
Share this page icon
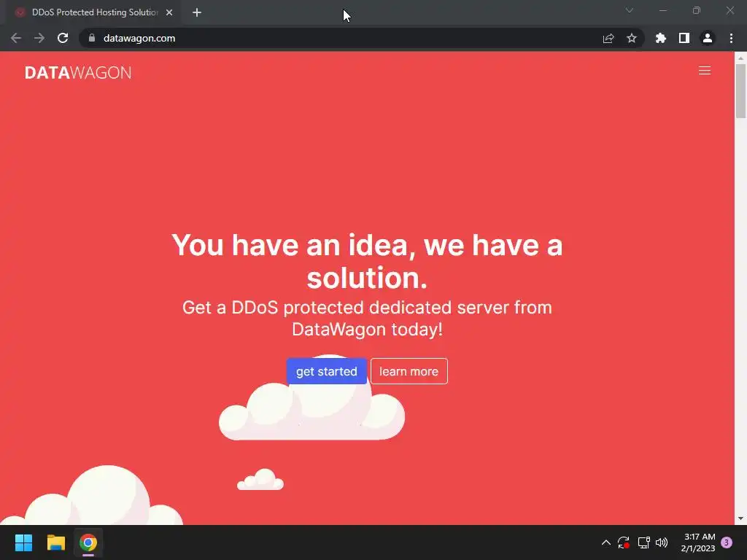point(608,38)
